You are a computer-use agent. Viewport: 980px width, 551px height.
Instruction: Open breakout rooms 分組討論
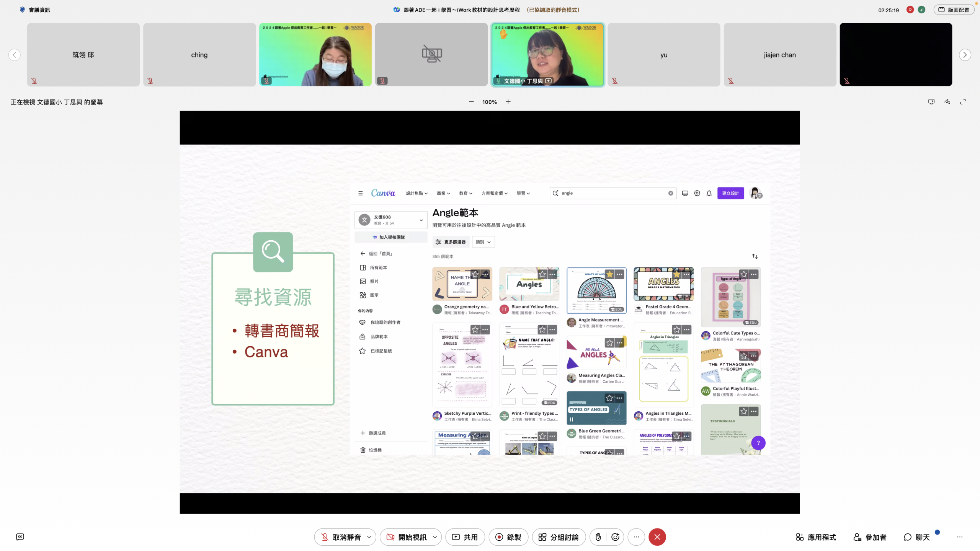click(558, 537)
